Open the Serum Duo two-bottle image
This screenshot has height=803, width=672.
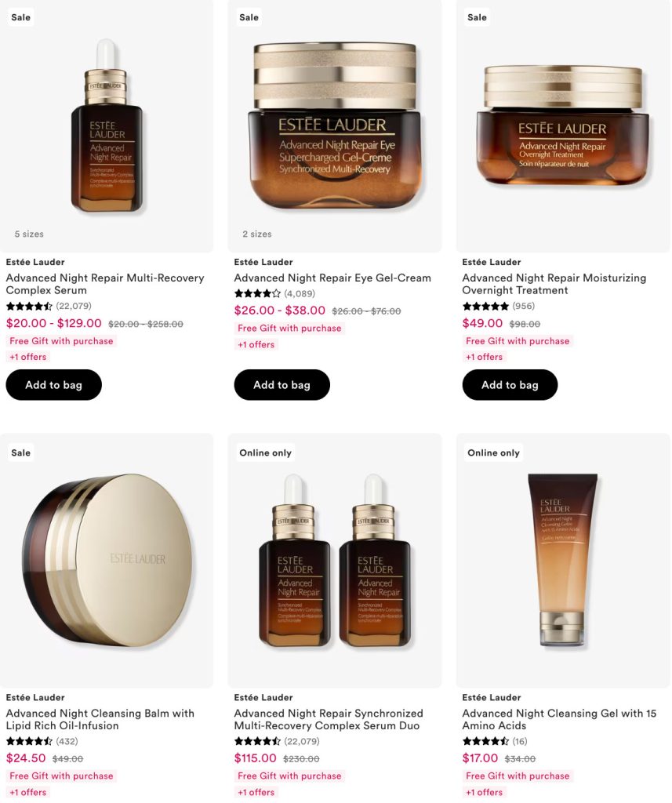tap(335, 560)
